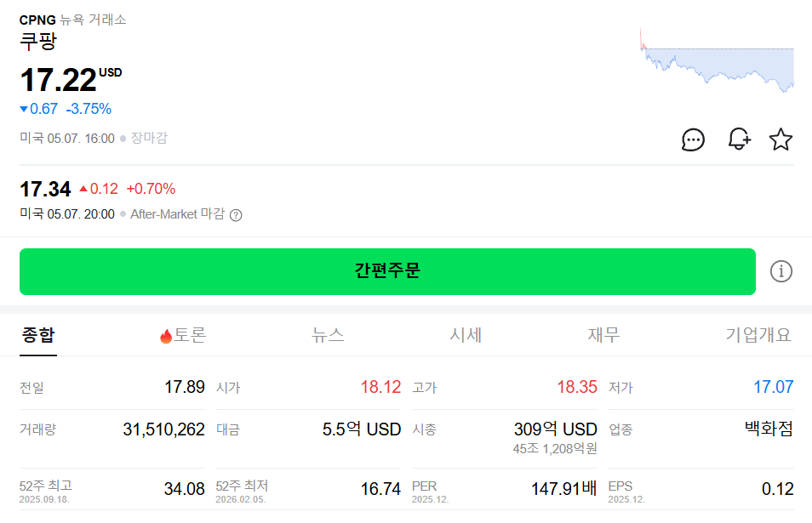The height and width of the screenshot is (523, 812).
Task: Switch to the 뉴스 tab
Action: (328, 335)
